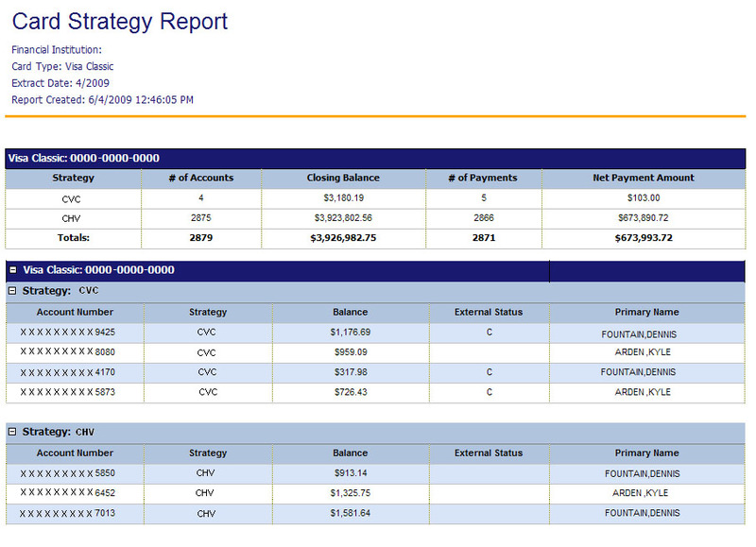The width and height of the screenshot is (756, 547).
Task: Click the account number ending in 7013
Action: click(x=68, y=514)
